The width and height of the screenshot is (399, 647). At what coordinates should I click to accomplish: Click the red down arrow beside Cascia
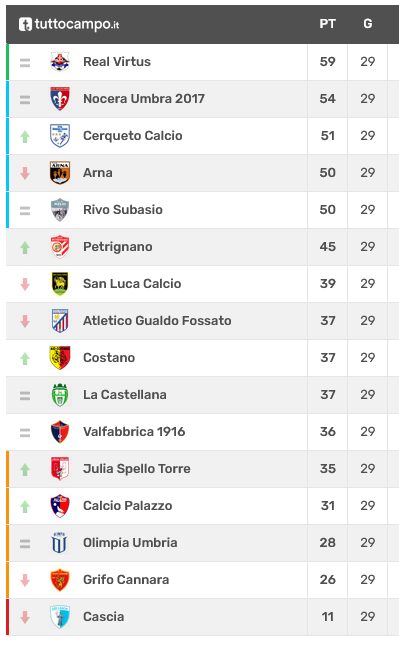pos(25,617)
